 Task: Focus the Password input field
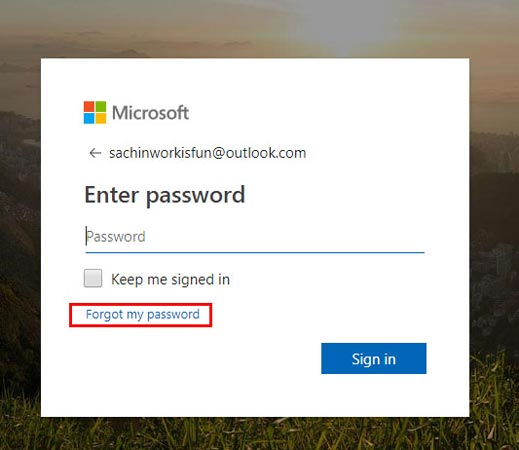[255, 237]
